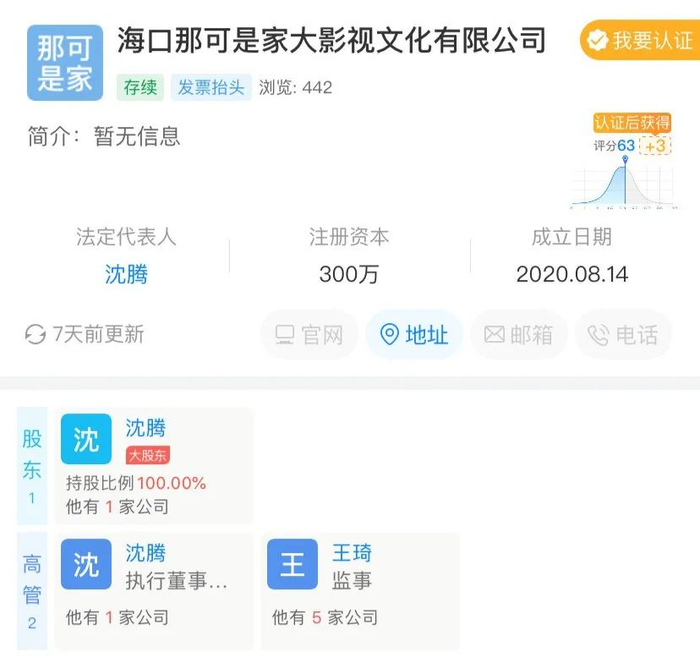Viewport: 700px width, 658px height.
Task: Open legal representative 沈腾 link
Action: [126, 274]
